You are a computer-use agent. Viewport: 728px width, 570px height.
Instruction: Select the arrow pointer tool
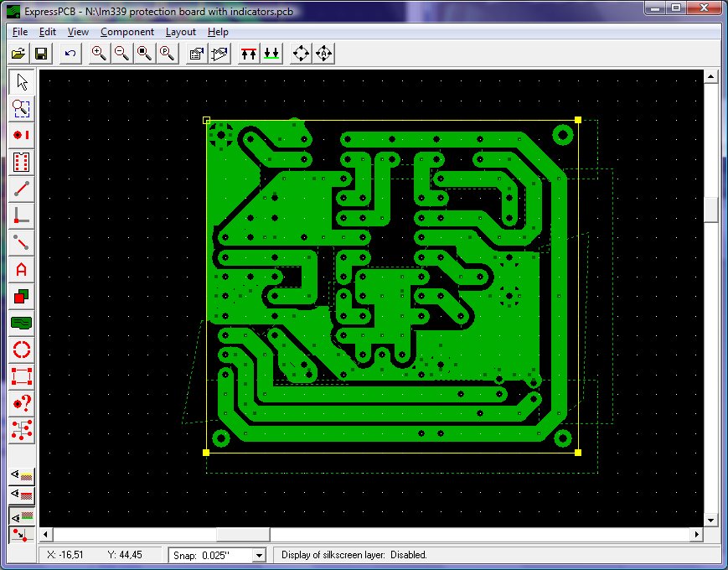coord(22,82)
